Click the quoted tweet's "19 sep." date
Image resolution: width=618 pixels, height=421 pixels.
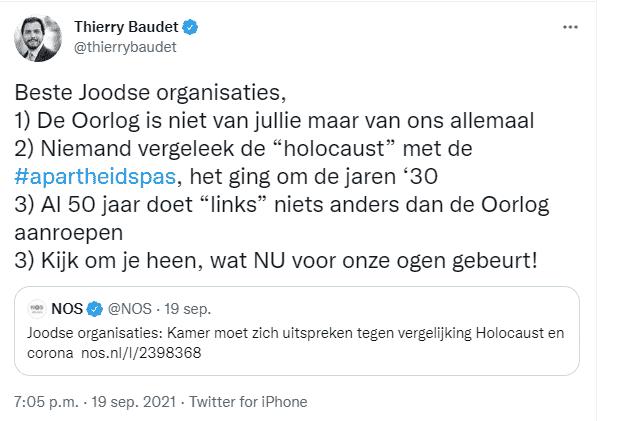coord(186,308)
